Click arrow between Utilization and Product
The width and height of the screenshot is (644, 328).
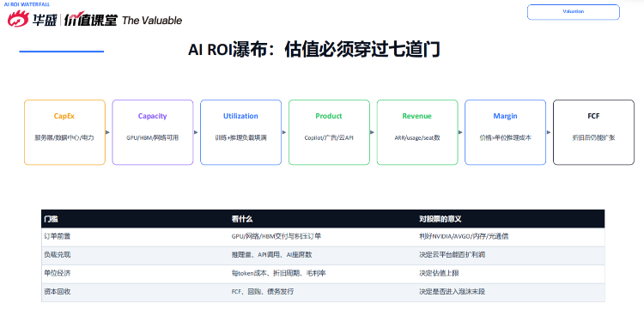tap(284, 132)
